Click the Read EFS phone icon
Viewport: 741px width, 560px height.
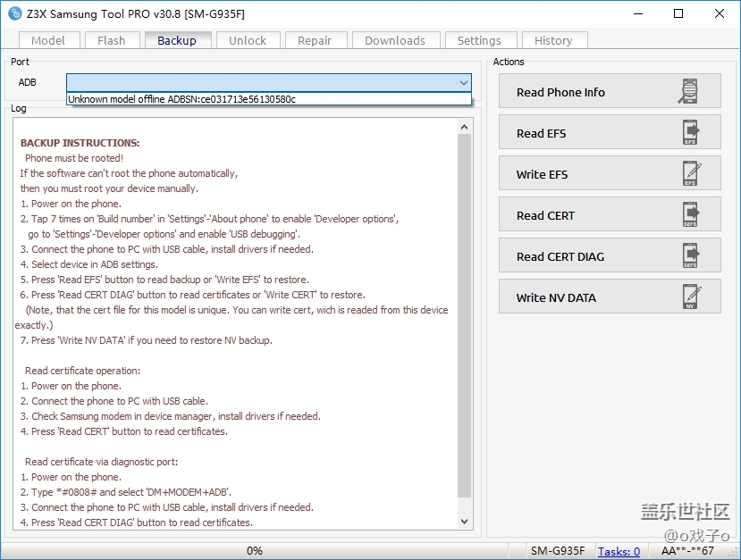pyautogui.click(x=690, y=133)
